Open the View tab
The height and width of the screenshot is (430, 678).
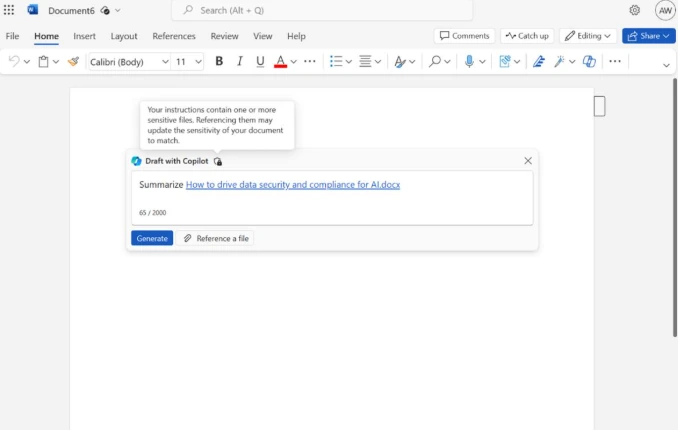click(x=262, y=36)
